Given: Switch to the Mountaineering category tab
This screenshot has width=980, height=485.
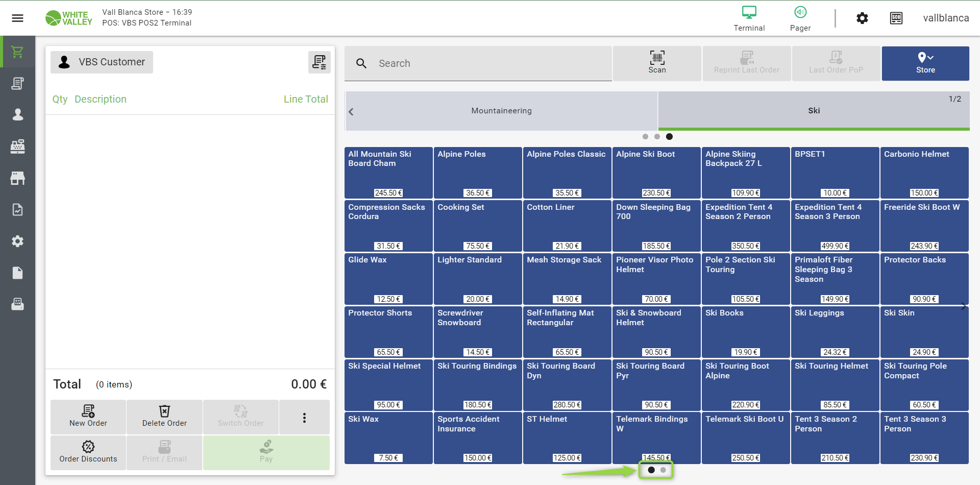Looking at the screenshot, I should pyautogui.click(x=501, y=111).
